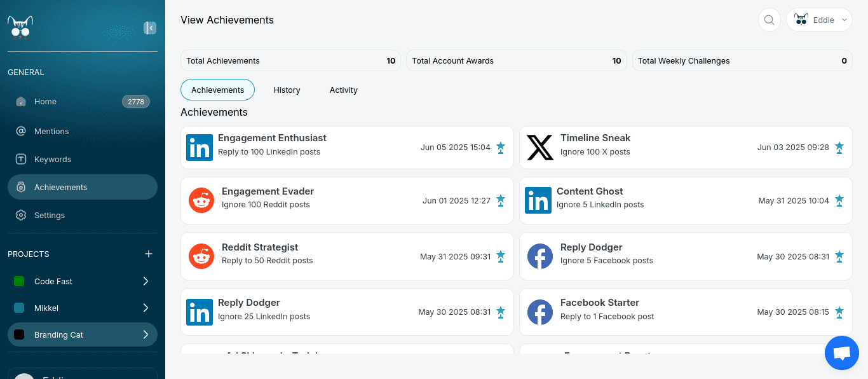Expand the Branding Cat project
The image size is (868, 379).
(146, 334)
